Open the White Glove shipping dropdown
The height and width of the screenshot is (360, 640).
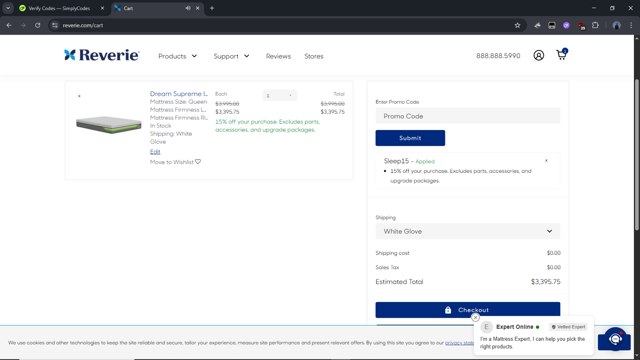point(467,231)
